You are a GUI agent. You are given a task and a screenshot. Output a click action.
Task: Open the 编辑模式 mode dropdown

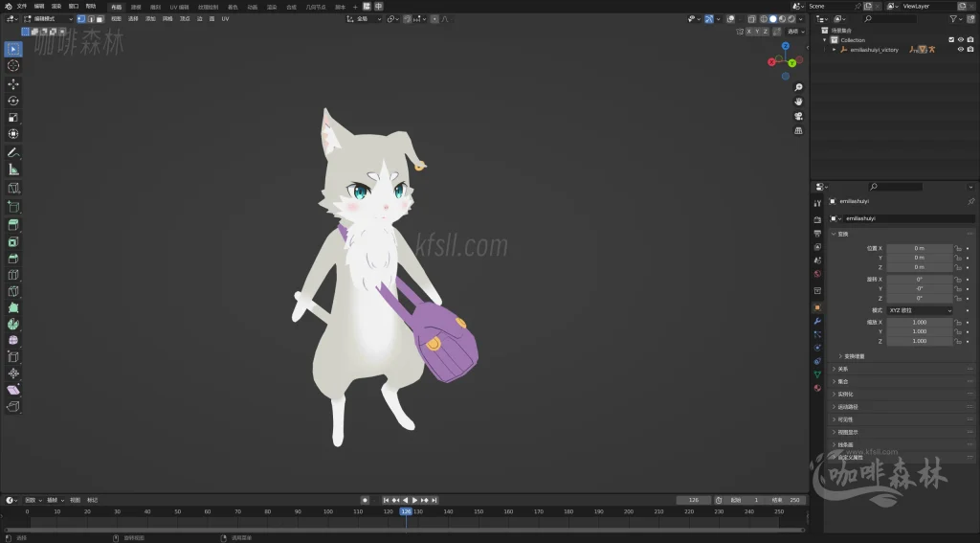(48, 19)
